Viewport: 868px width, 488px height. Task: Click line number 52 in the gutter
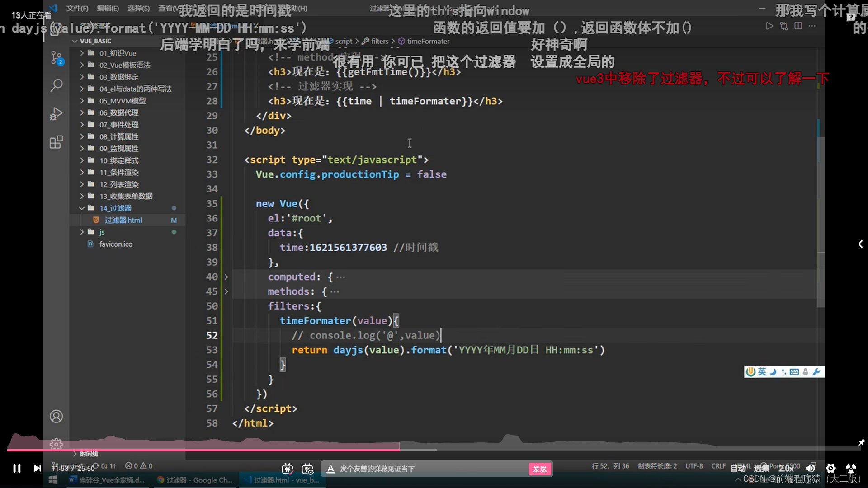click(212, 335)
